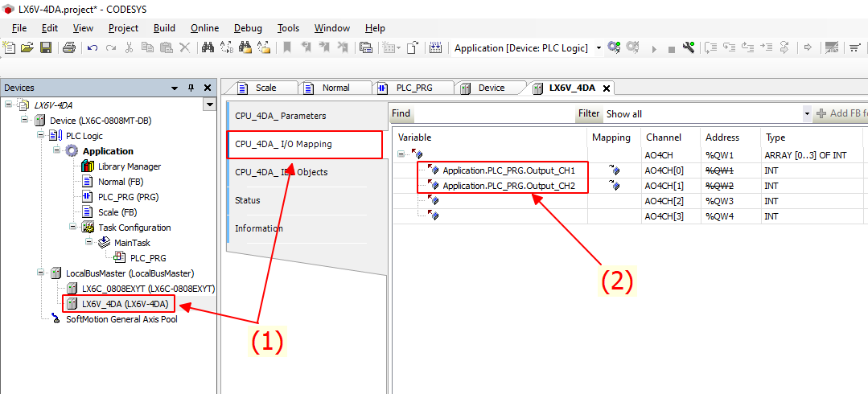Save the project using the floppy disk icon
This screenshot has height=394, width=868.
tap(45, 48)
